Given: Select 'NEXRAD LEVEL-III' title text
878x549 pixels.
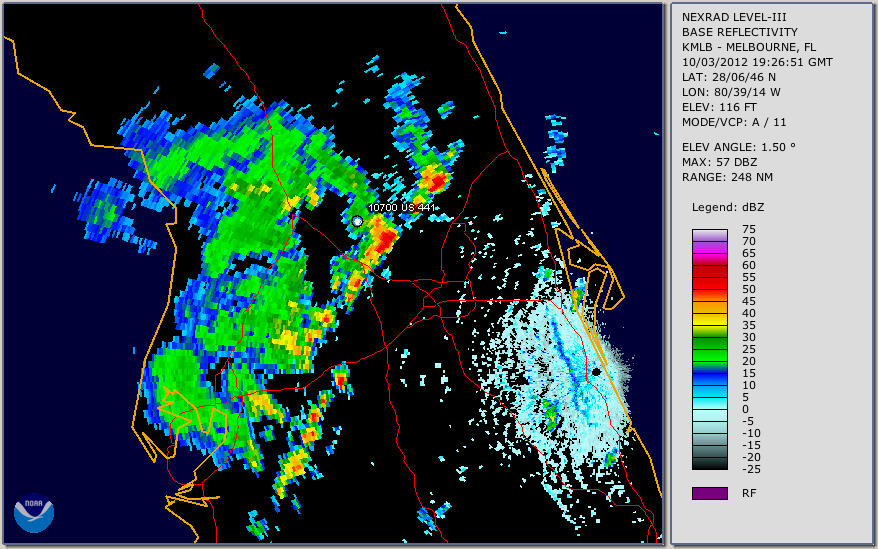Looking at the screenshot, I should tap(734, 17).
